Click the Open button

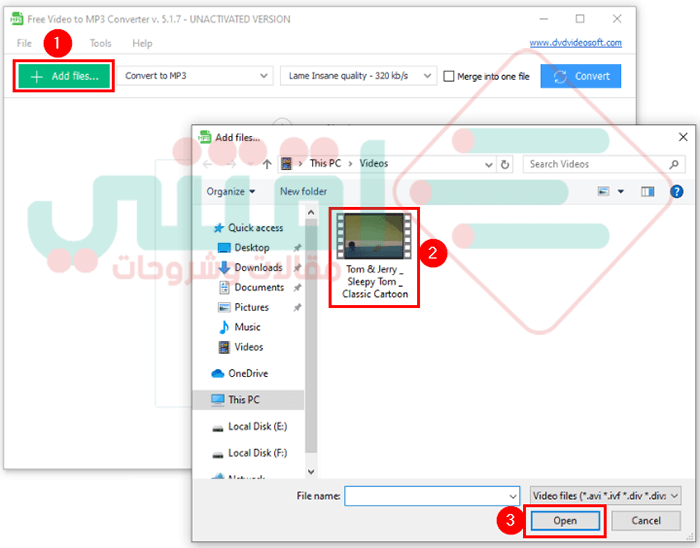565,521
